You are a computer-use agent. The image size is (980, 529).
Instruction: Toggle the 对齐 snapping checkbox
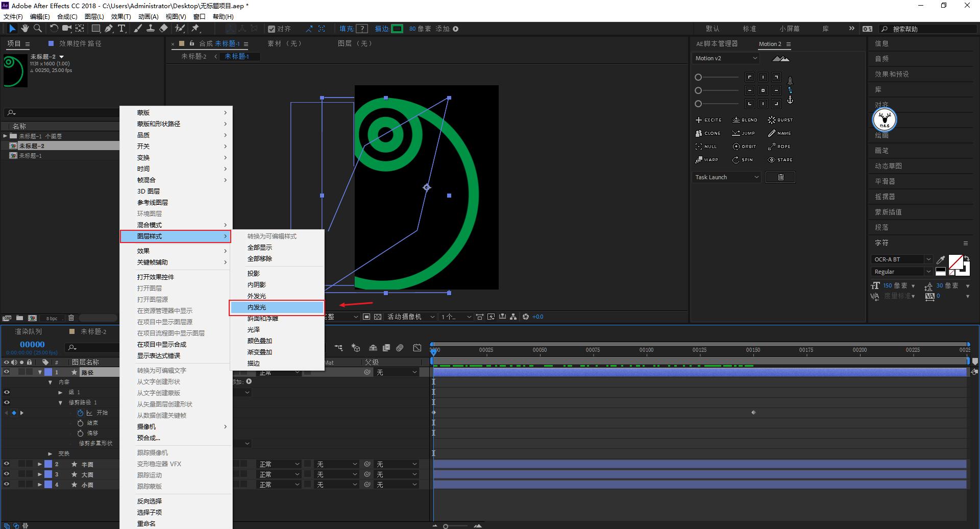coord(272,29)
